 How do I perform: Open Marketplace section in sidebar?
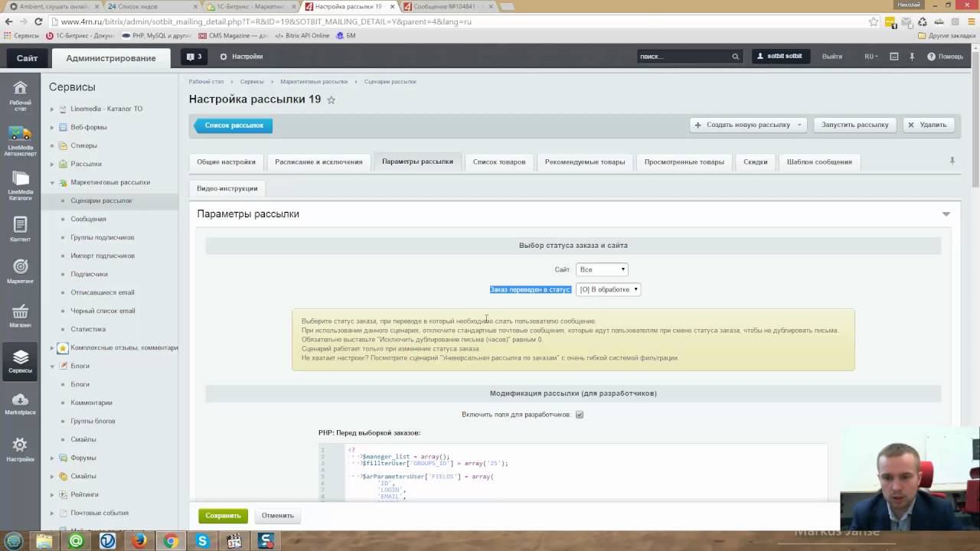click(x=20, y=404)
